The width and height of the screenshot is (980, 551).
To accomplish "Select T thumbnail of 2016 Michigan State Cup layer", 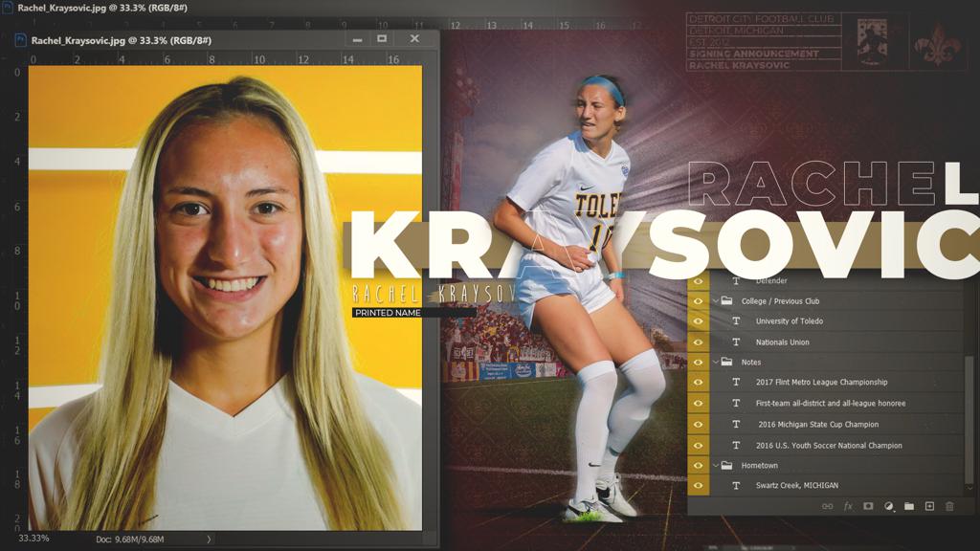I will pos(736,424).
